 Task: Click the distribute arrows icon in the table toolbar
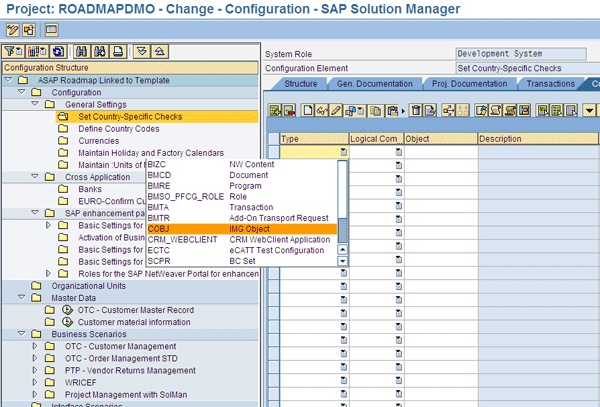[448, 111]
